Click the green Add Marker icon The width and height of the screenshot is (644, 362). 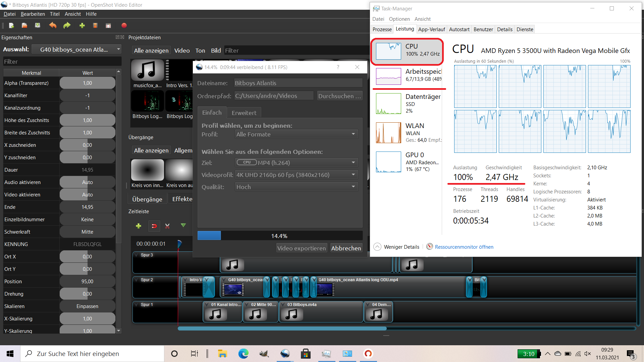pos(183,226)
